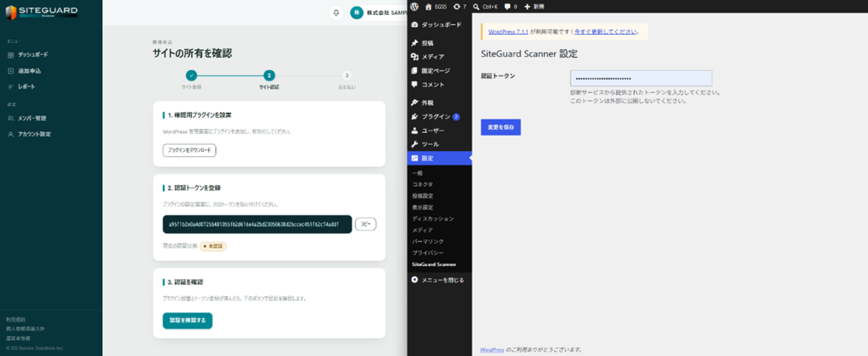Open the WordPress footer link
Viewport: 868px width, 356px height.
point(492,350)
